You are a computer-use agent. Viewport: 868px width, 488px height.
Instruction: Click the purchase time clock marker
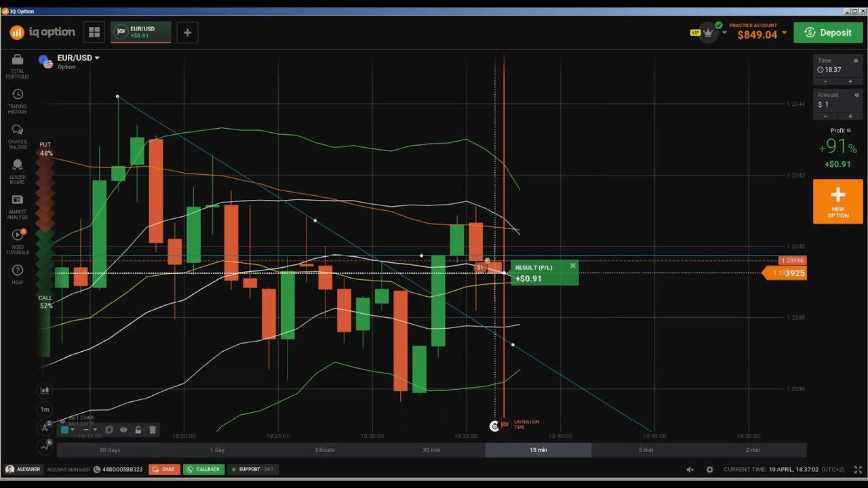(x=494, y=426)
